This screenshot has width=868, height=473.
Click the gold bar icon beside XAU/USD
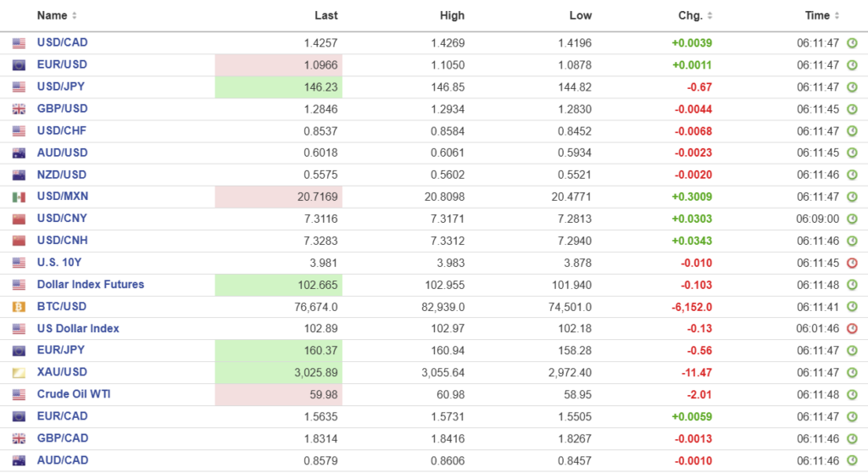click(x=19, y=373)
